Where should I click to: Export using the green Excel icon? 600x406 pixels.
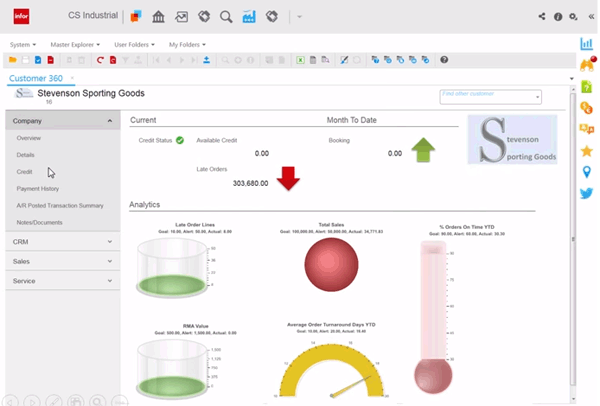(300, 60)
